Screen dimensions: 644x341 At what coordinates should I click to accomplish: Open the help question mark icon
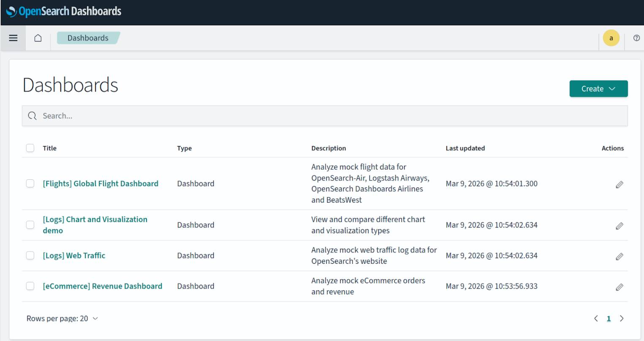636,38
